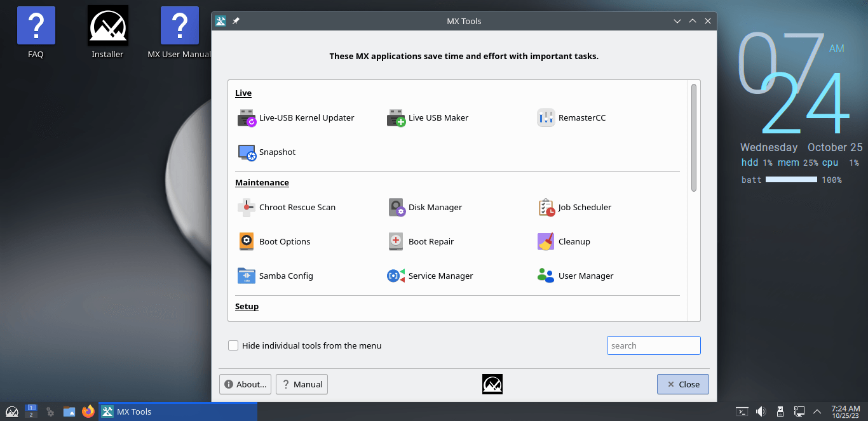Expand hidden system tray icons
Viewport: 868px width, 421px height.
[x=817, y=411]
